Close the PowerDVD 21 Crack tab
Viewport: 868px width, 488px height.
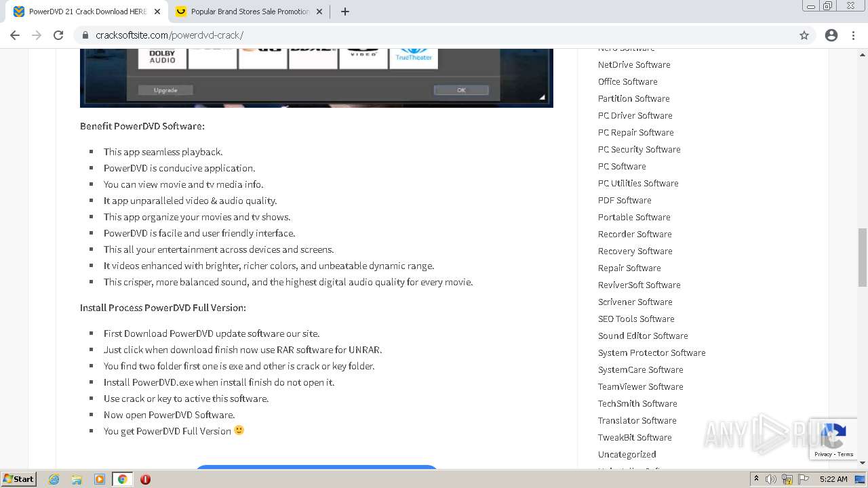pos(157,12)
